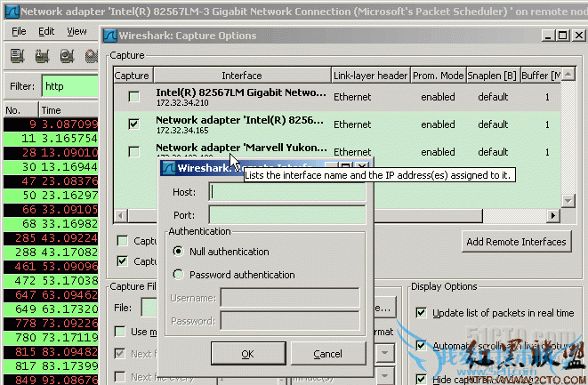This screenshot has width=588, height=385.
Task: Click the Port input field
Action: [286, 214]
